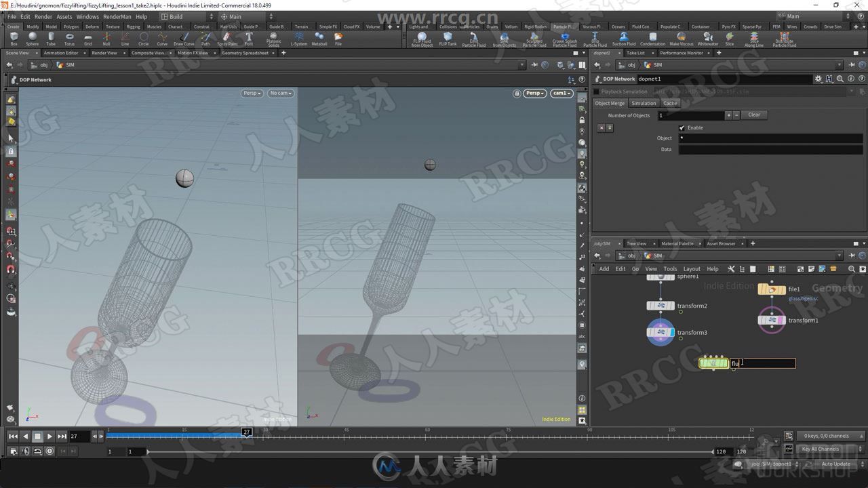
Task: Click the Clear button
Action: point(754,115)
